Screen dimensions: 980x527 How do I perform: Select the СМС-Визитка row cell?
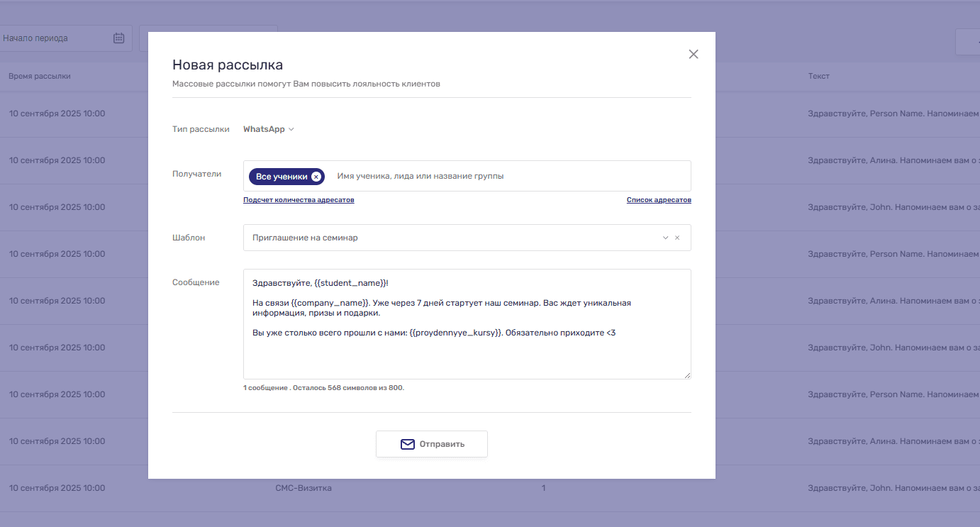[304, 488]
